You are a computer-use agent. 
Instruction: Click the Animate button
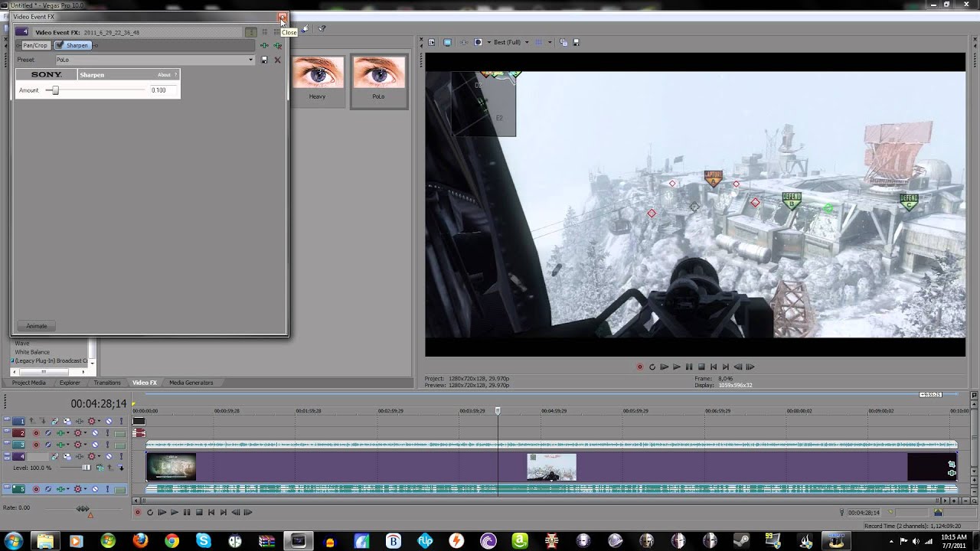tap(37, 326)
